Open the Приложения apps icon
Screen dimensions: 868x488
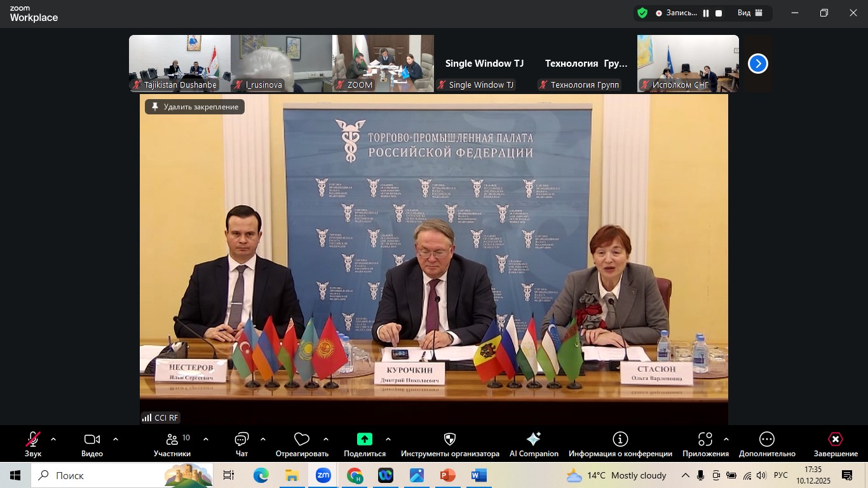click(705, 440)
